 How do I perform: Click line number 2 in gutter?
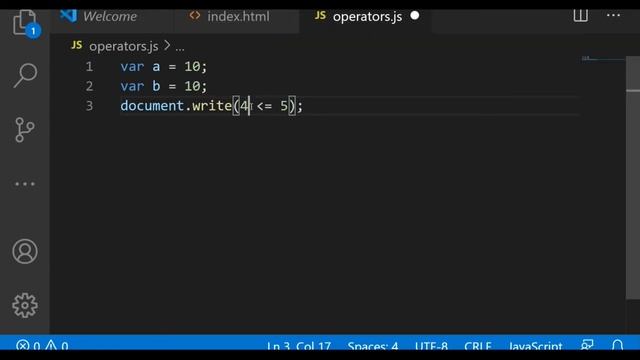(89, 86)
